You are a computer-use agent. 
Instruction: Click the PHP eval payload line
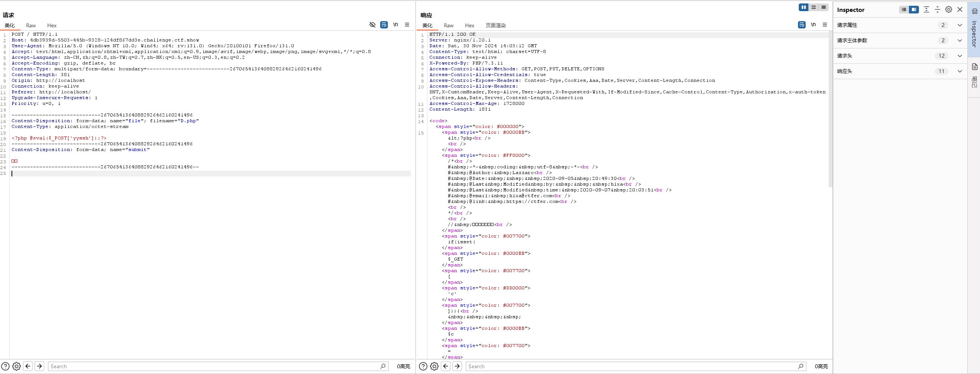click(59, 138)
